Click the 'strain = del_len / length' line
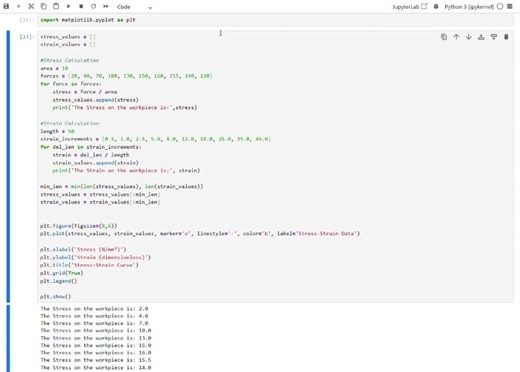Image resolution: width=520 pixels, height=372 pixels. click(91, 155)
